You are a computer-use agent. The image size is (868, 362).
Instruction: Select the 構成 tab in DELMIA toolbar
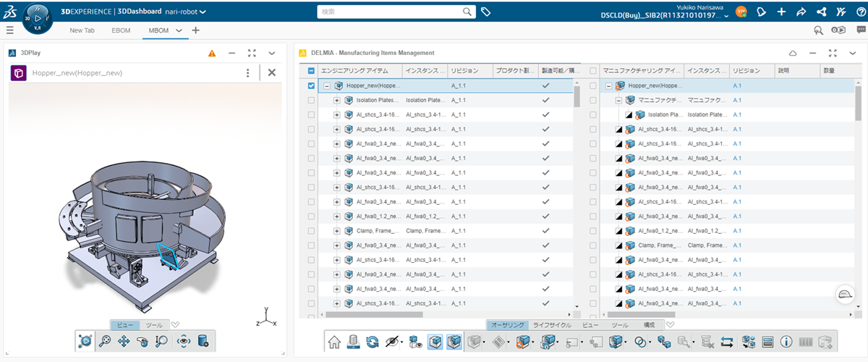tap(649, 325)
